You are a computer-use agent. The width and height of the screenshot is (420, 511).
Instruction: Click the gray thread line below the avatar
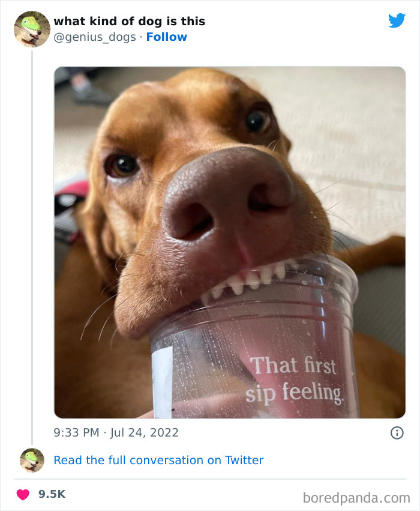click(31, 240)
